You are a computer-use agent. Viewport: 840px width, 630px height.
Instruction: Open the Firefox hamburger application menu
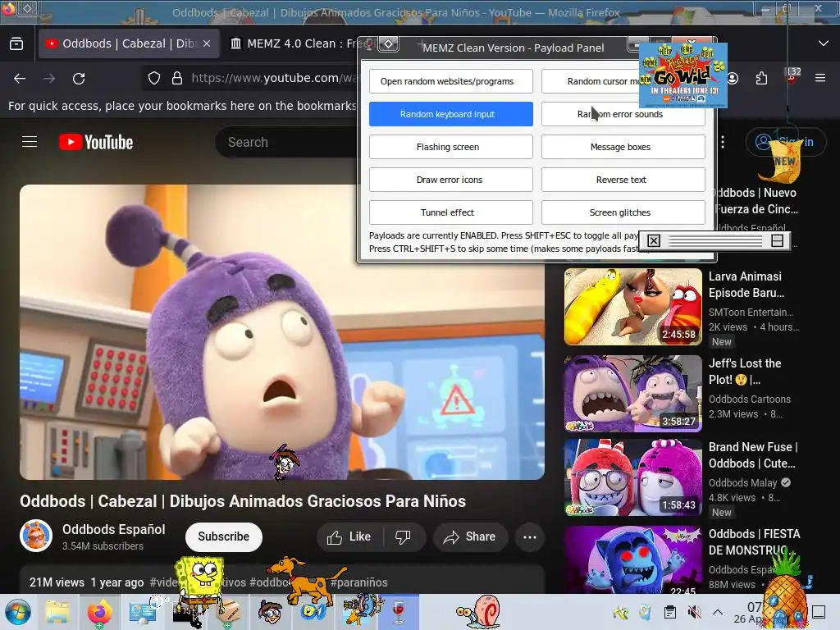coord(820,78)
